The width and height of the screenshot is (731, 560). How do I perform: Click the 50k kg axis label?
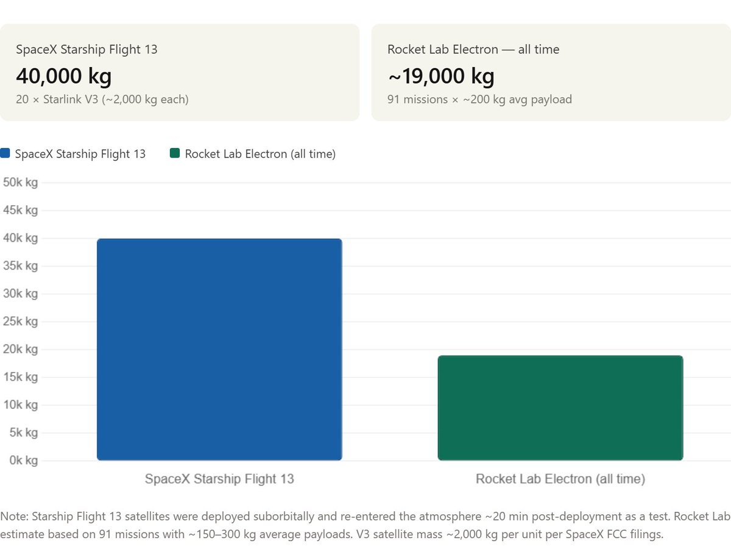tap(19, 183)
